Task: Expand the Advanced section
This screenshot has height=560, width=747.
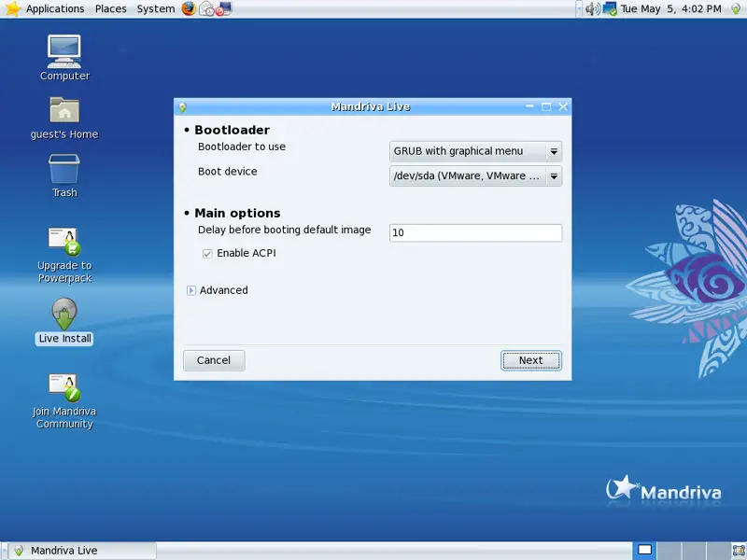Action: pos(191,290)
